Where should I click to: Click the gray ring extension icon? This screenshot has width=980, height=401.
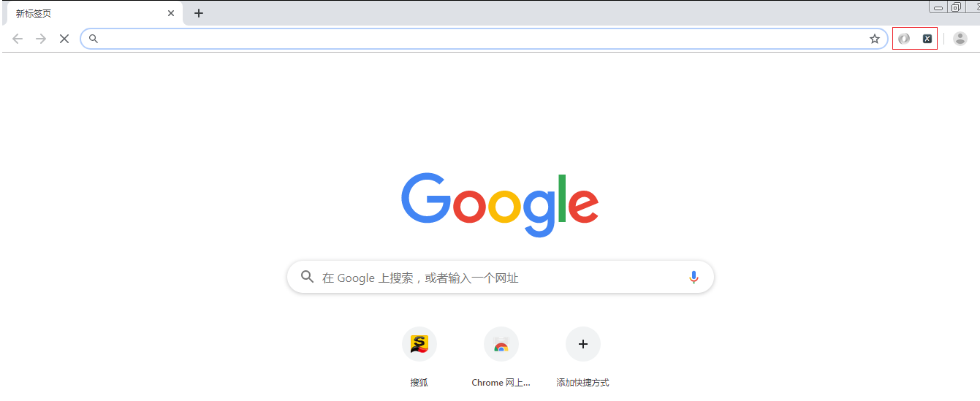pos(904,39)
